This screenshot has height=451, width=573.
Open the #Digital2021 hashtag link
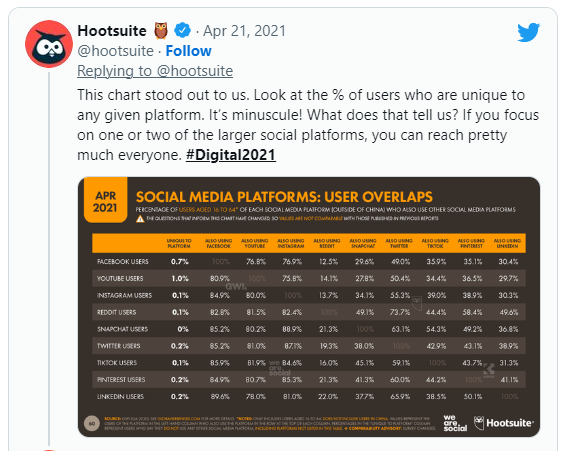point(231,155)
